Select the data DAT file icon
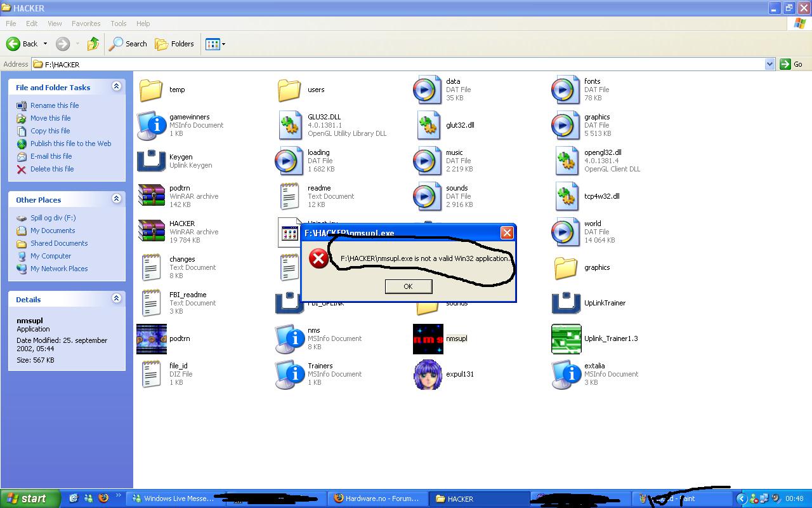The width and height of the screenshot is (812, 508). 428,90
